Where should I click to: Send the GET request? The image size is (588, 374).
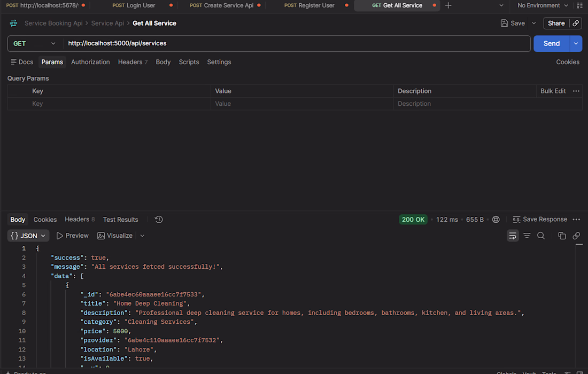[552, 43]
